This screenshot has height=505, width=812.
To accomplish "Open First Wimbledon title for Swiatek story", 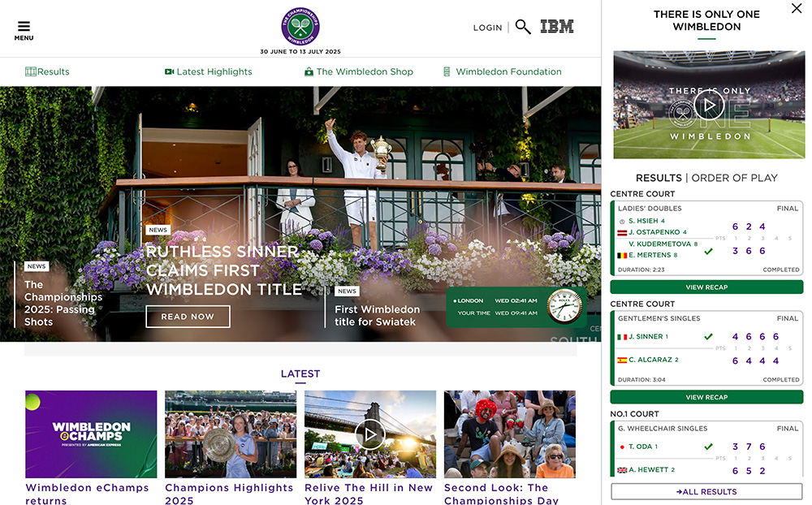I will pyautogui.click(x=377, y=316).
